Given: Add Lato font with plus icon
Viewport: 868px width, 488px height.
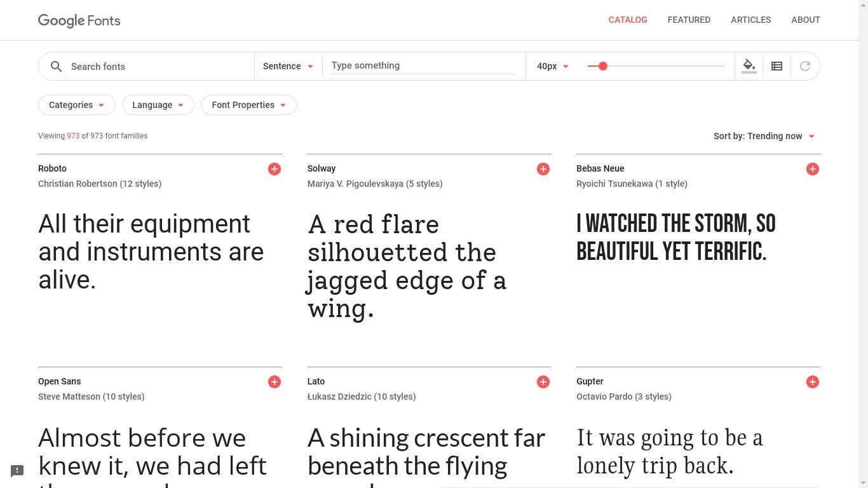Looking at the screenshot, I should click(x=543, y=382).
